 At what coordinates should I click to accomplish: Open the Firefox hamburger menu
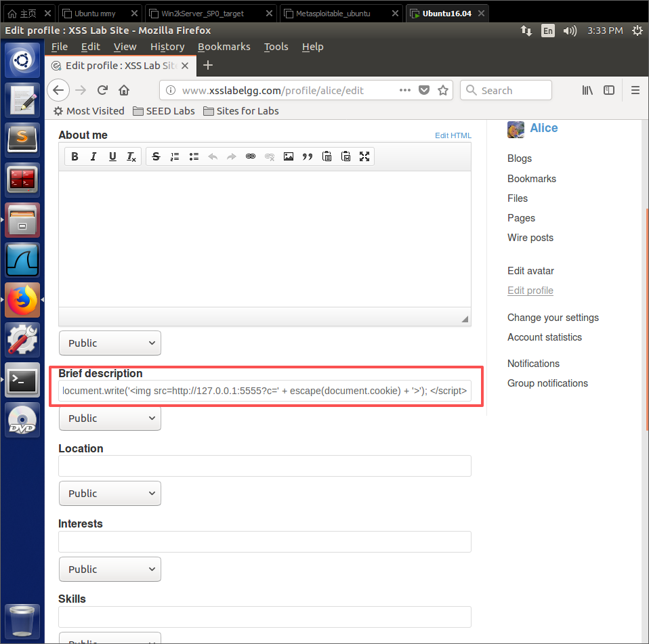click(635, 90)
